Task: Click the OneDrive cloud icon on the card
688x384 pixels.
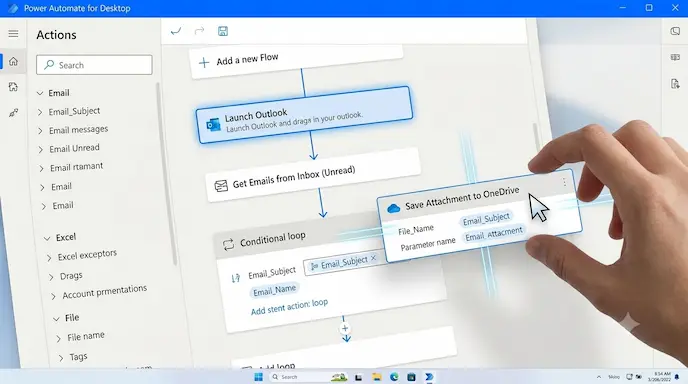Action: click(x=394, y=208)
